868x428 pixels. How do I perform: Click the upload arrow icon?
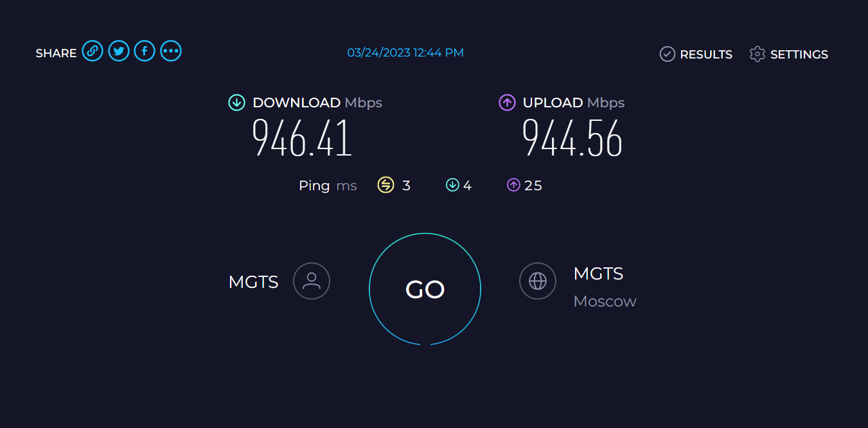coord(507,102)
